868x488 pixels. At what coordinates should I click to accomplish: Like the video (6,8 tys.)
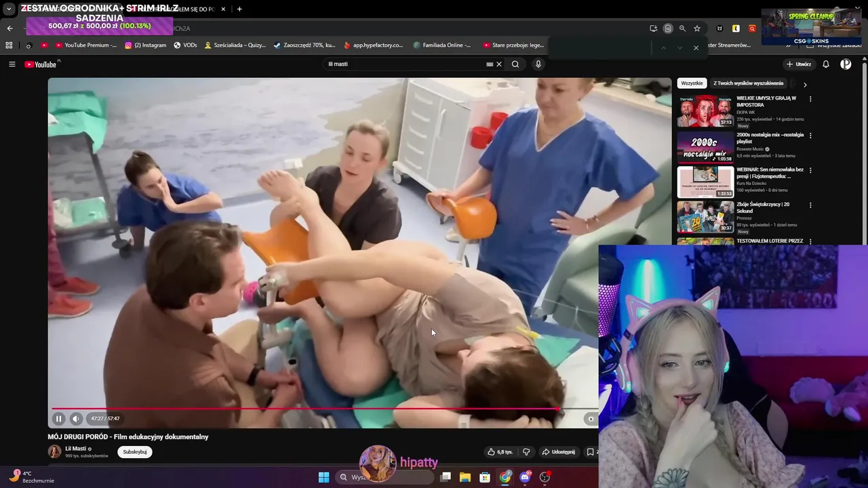coord(500,452)
